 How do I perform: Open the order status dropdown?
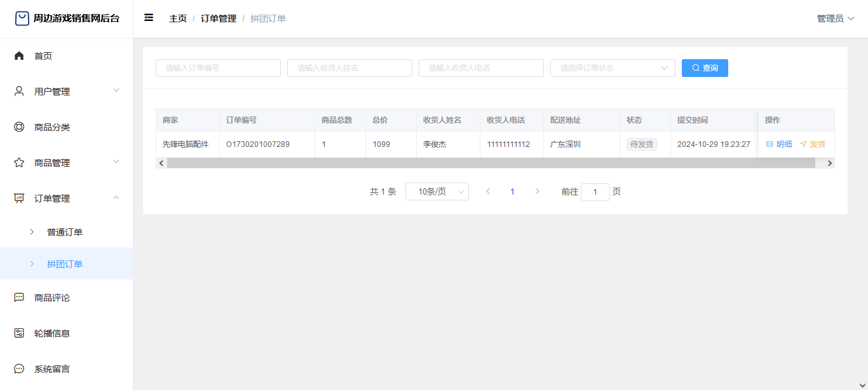(612, 68)
